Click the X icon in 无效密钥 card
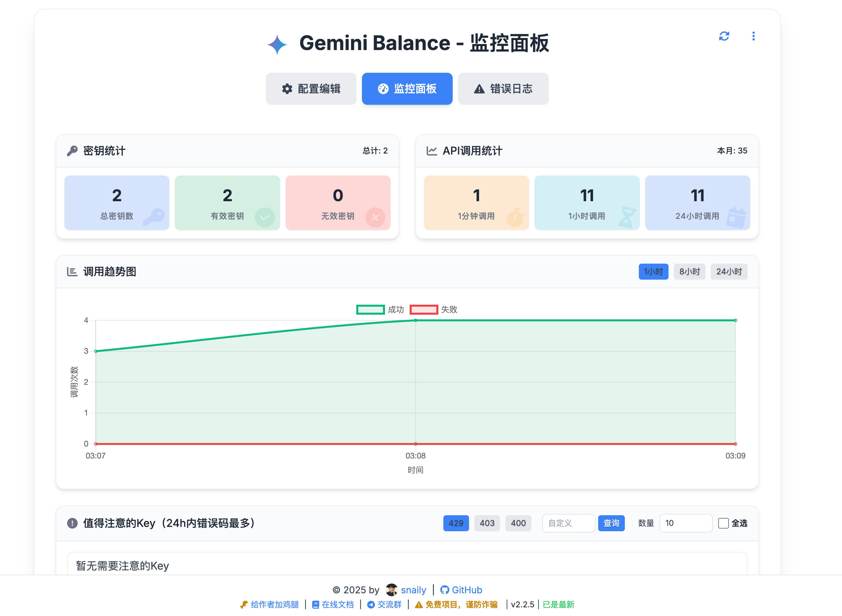The image size is (842, 616). click(375, 217)
